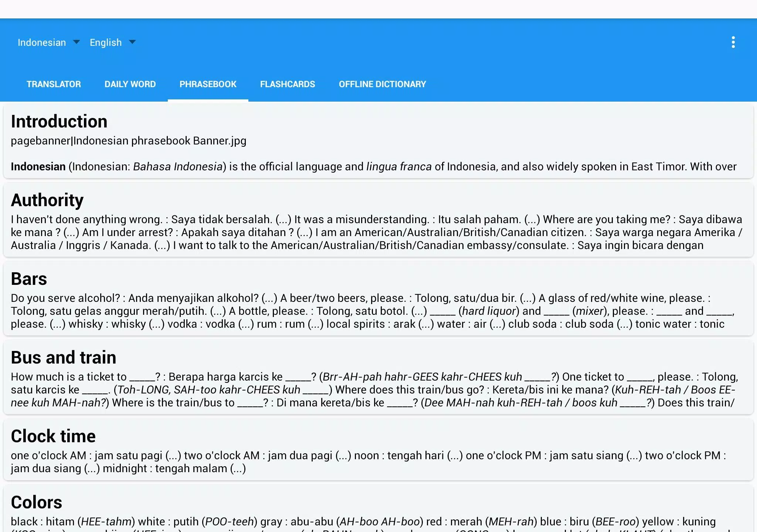The width and height of the screenshot is (757, 532).
Task: Click 'black : hitam' in Colors
Action: [43, 522]
